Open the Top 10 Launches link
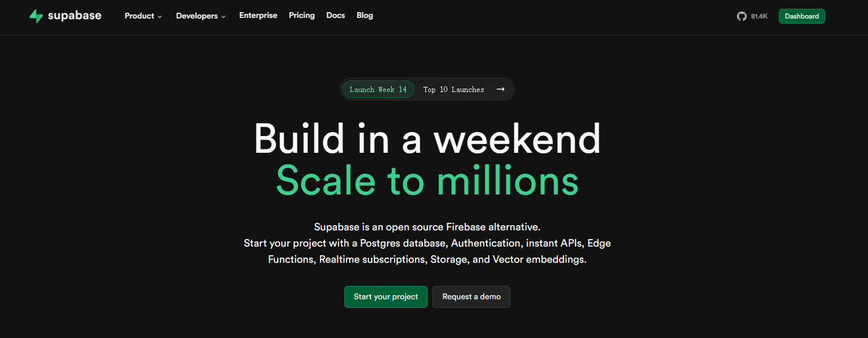Image resolution: width=868 pixels, height=338 pixels. coord(454,89)
